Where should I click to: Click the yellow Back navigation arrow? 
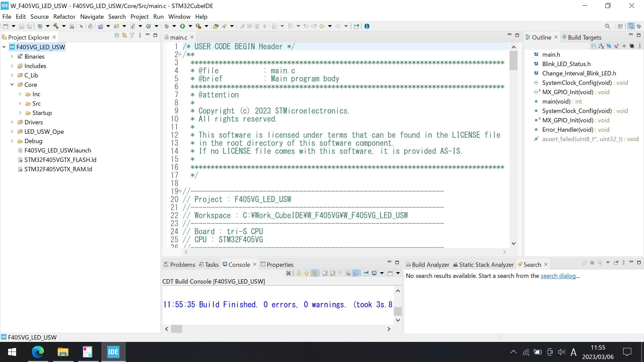[322, 26]
